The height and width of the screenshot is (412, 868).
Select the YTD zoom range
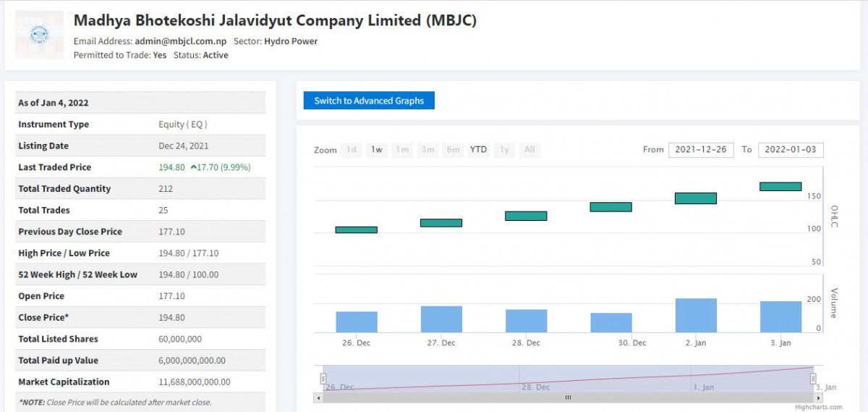coord(478,150)
